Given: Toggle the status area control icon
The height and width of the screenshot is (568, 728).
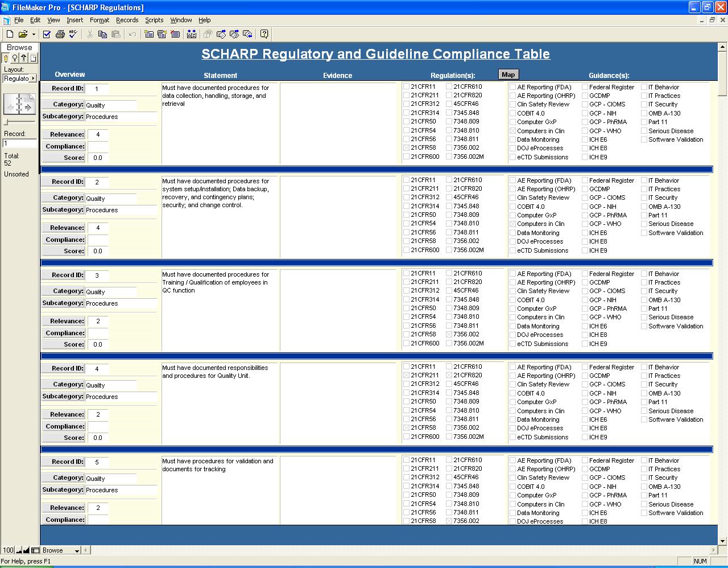Looking at the screenshot, I should pos(35,550).
